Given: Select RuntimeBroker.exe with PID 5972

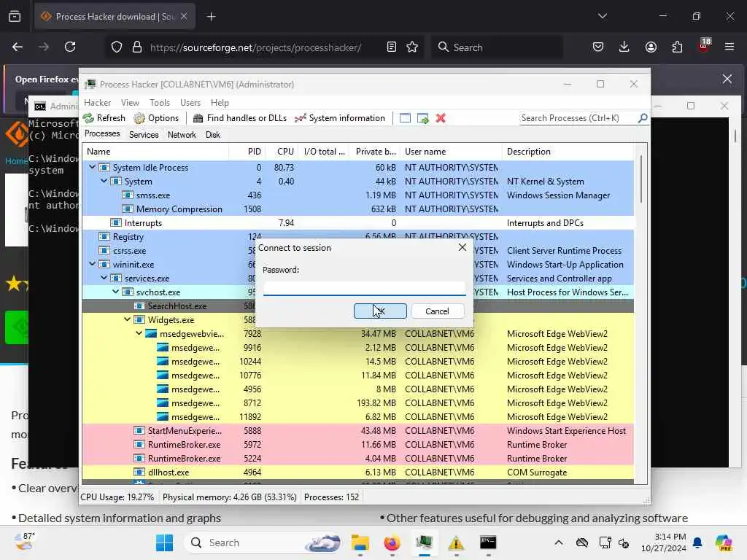Looking at the screenshot, I should click(x=357, y=444).
